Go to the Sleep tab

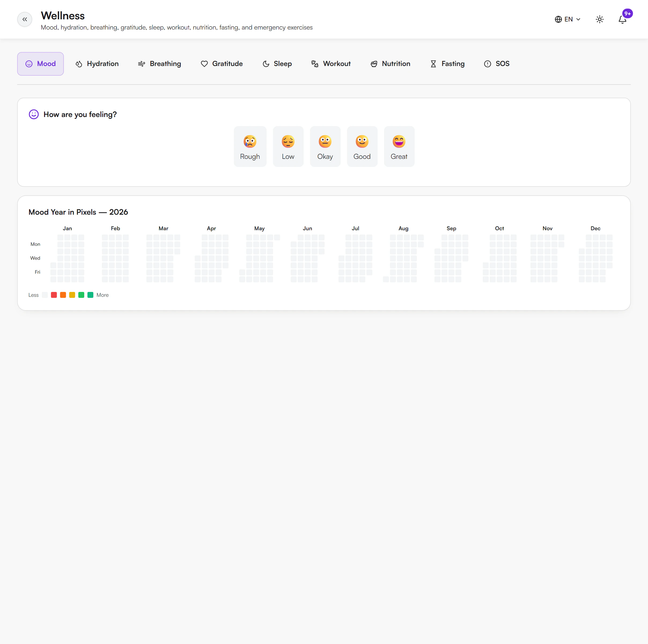coord(277,64)
